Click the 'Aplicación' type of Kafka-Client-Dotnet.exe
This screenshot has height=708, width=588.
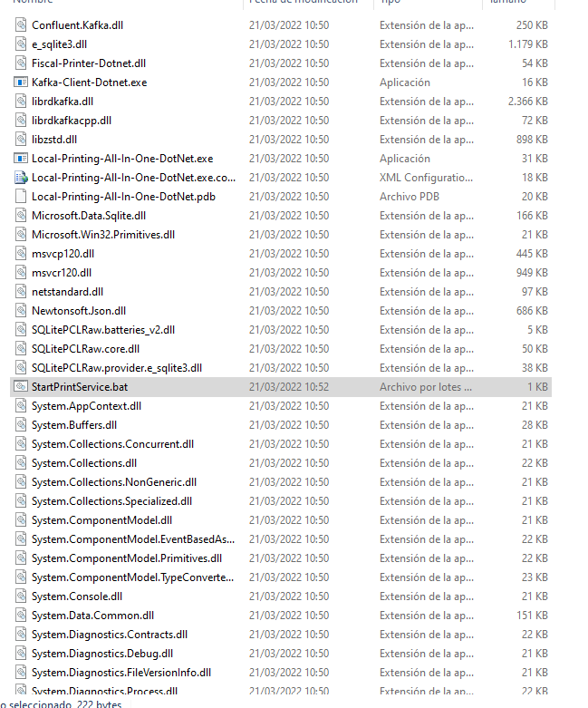pyautogui.click(x=405, y=82)
